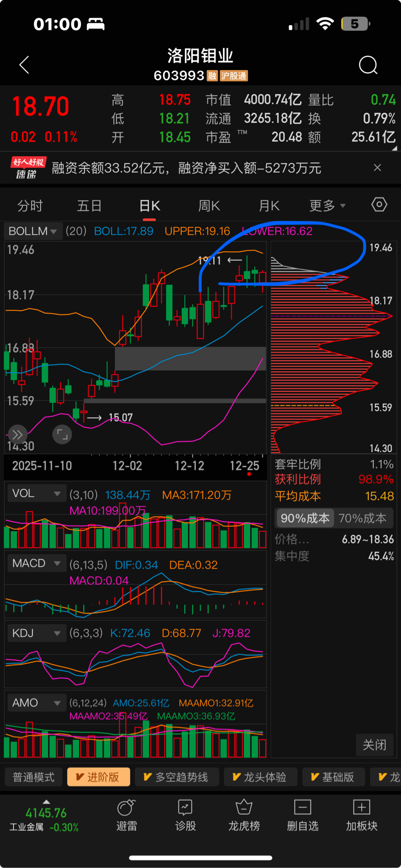
Task: Dismiss the margin financing banner
Action: pyautogui.click(x=378, y=168)
